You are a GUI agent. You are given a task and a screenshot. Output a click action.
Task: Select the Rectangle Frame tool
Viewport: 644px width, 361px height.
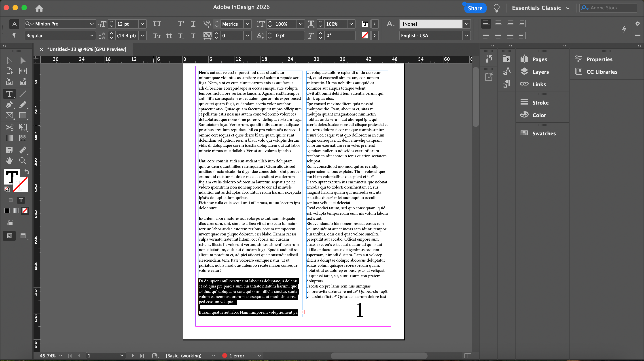pyautogui.click(x=9, y=115)
